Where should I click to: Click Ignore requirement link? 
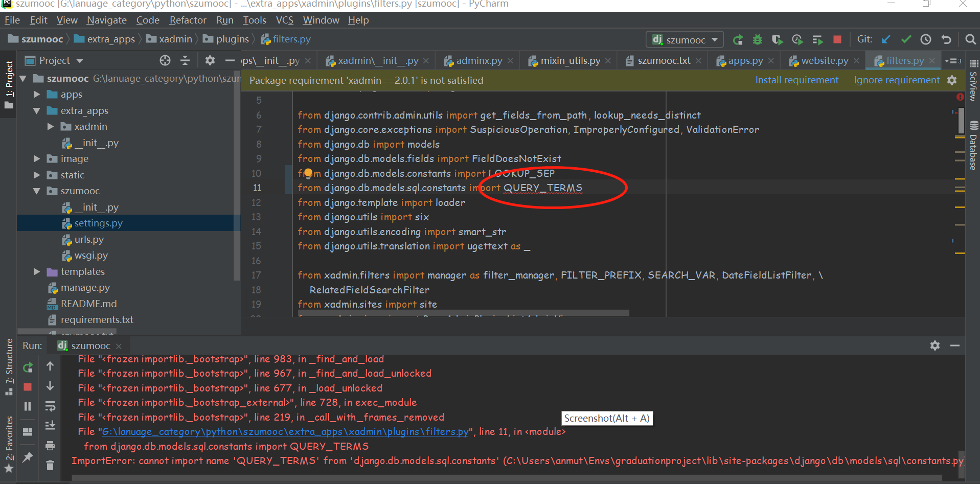coord(897,80)
